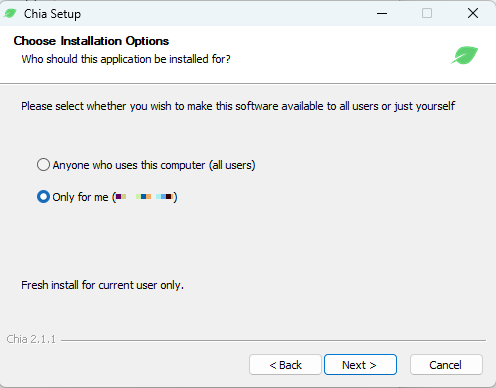Click the Chia leaf icon in title bar
The image size is (496, 388).
tap(10, 13)
